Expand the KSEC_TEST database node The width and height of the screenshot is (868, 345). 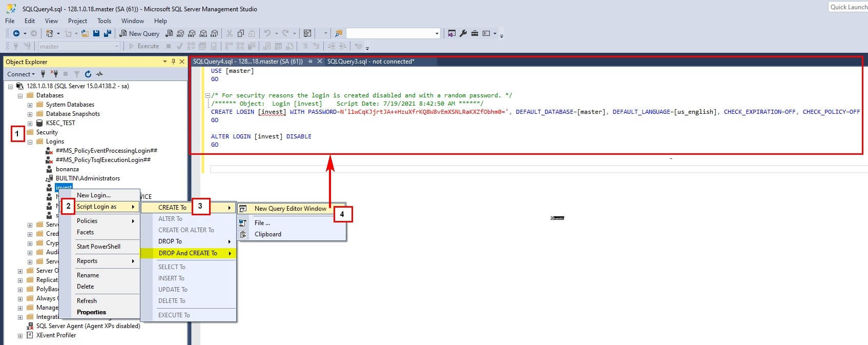(x=30, y=123)
